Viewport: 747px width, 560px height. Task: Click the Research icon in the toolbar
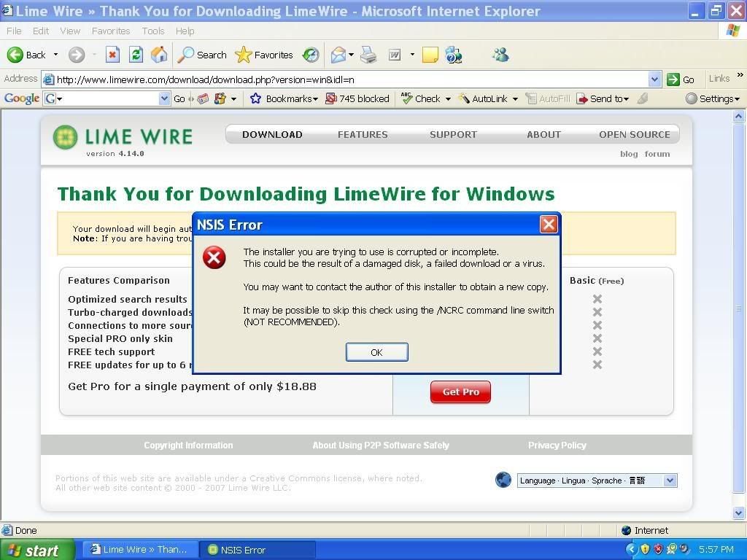pos(453,55)
